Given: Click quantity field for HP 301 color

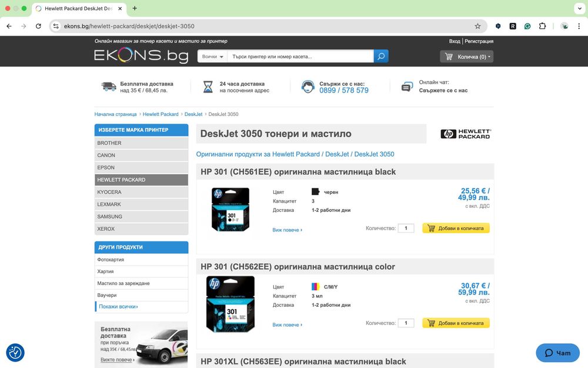Looking at the screenshot, I should coord(406,323).
